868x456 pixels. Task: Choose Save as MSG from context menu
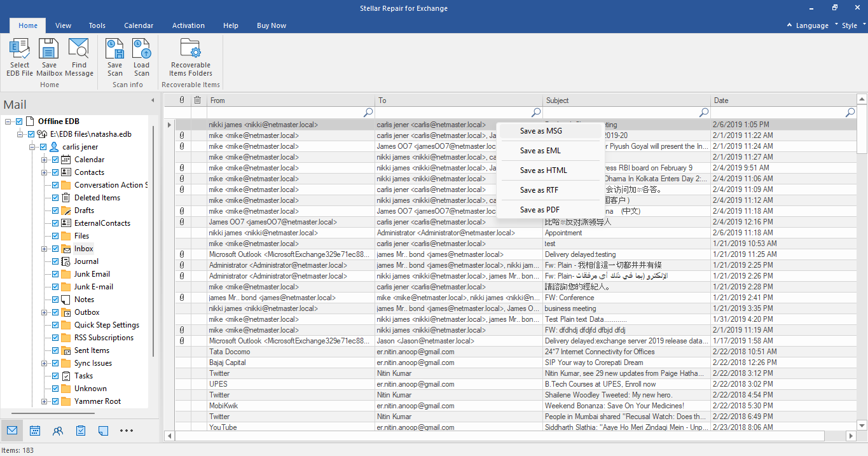tap(549, 131)
